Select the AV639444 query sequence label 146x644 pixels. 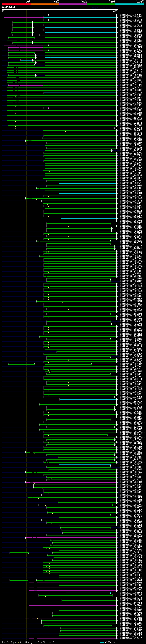pos(8,7)
